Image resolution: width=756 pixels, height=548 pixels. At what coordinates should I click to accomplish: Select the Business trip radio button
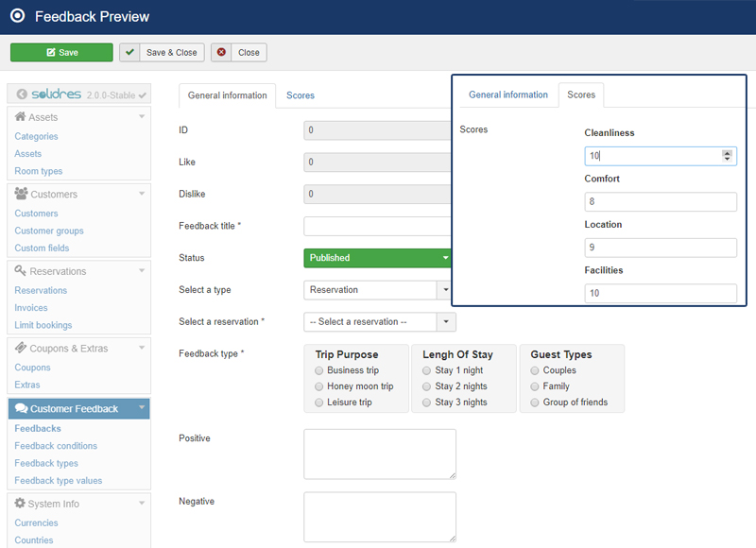tap(318, 370)
